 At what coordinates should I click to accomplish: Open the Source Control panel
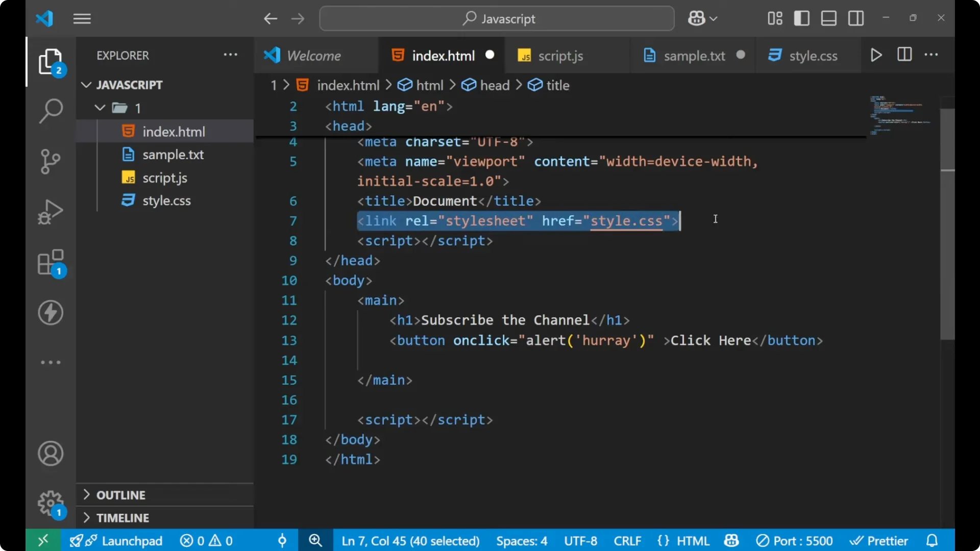click(x=50, y=161)
